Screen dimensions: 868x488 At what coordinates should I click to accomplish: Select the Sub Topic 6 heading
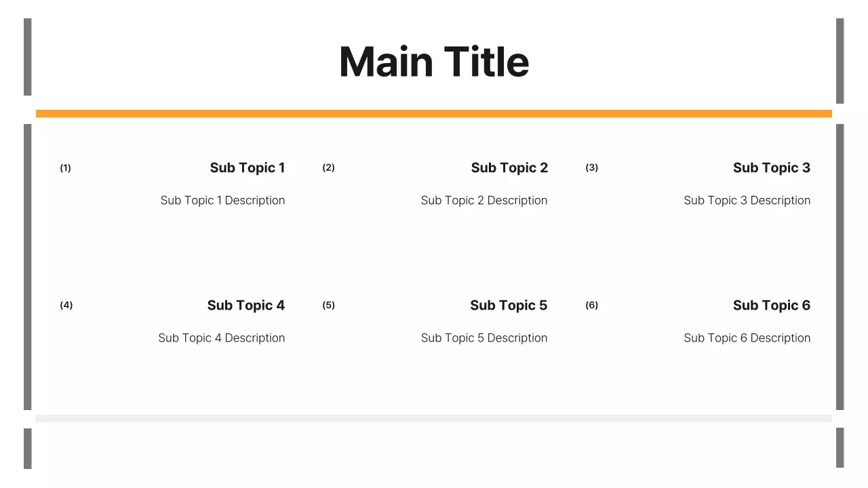pos(772,305)
